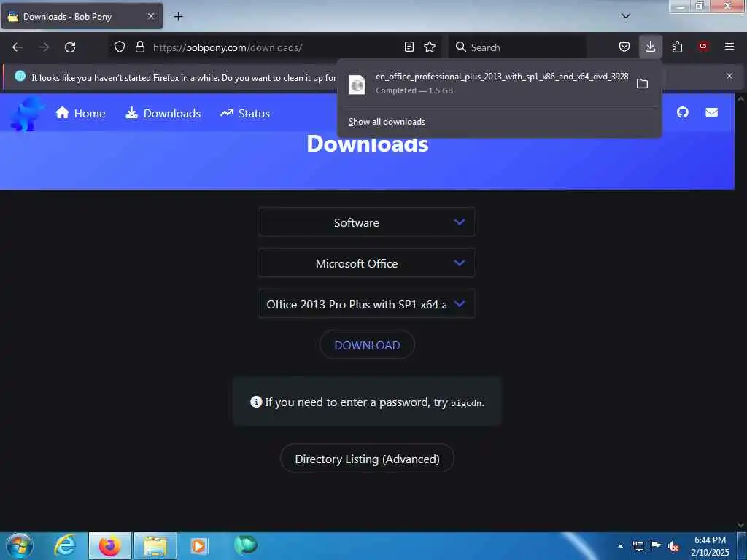The width and height of the screenshot is (747, 560).
Task: Toggle reader view icon in address bar
Action: 409,47
